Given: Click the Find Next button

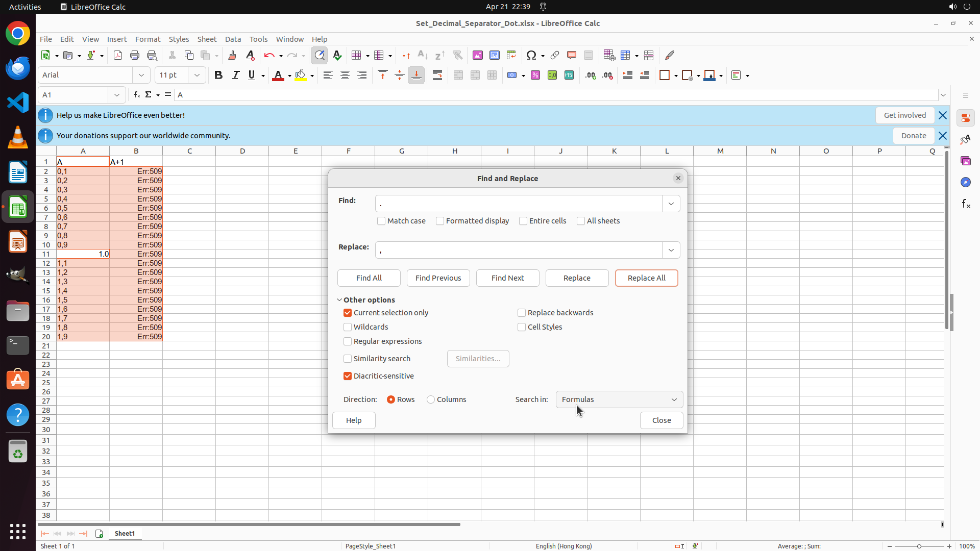Looking at the screenshot, I should coord(507,278).
